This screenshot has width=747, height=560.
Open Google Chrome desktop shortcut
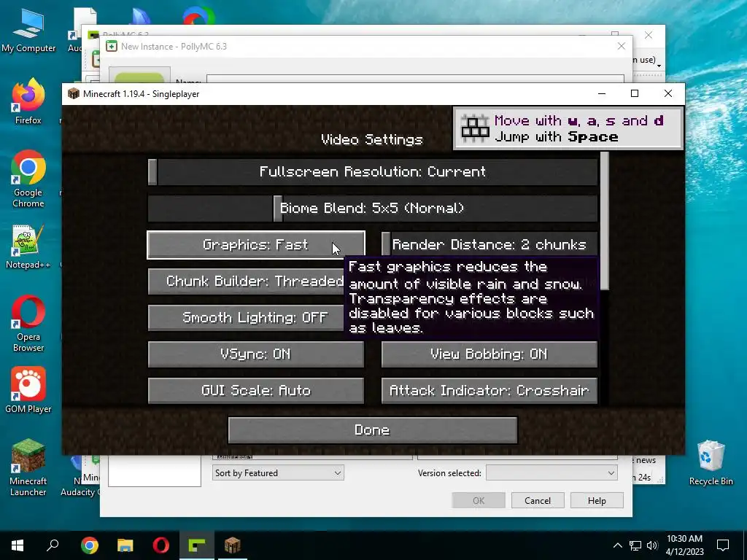[x=28, y=179]
